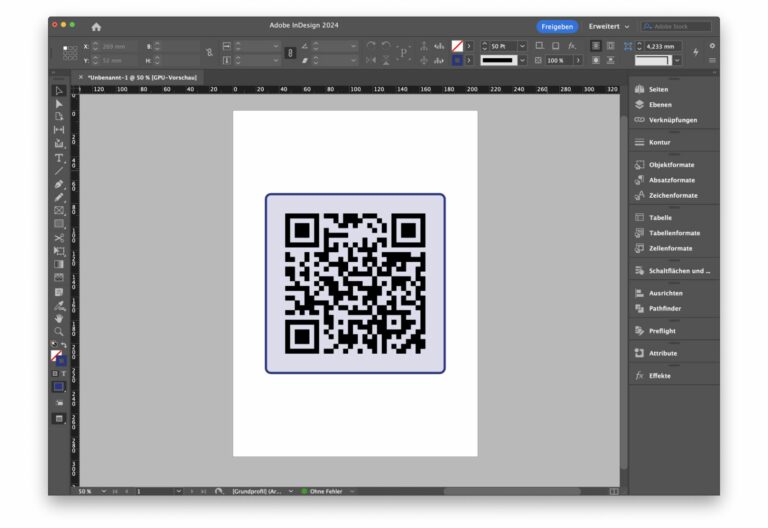This screenshot has width=768, height=528.
Task: Select the Hand tool
Action: [x=59, y=318]
